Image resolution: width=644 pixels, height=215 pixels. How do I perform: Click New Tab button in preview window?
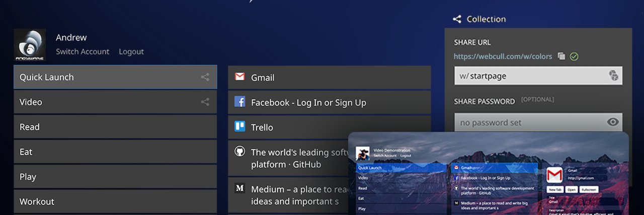(x=555, y=189)
